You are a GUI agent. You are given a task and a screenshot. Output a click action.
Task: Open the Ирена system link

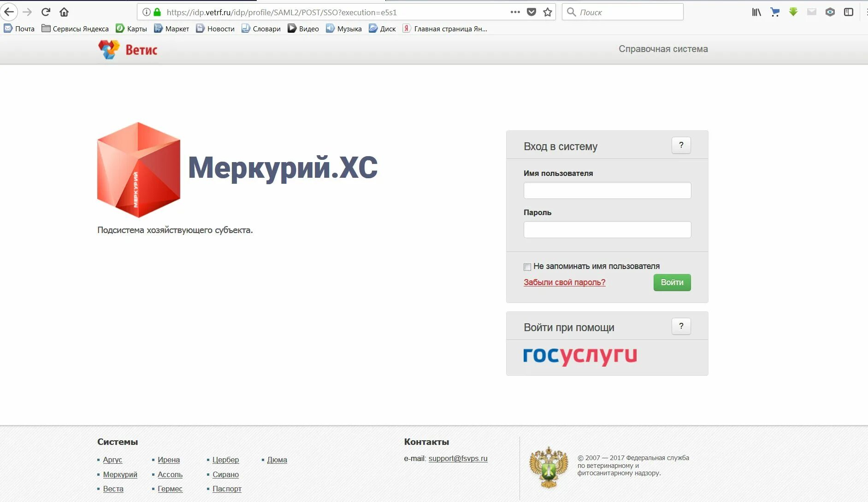(x=169, y=460)
